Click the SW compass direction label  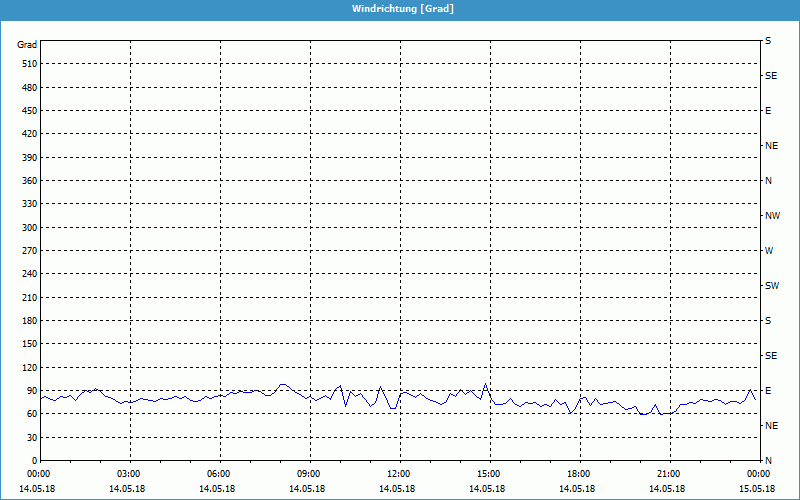point(772,286)
